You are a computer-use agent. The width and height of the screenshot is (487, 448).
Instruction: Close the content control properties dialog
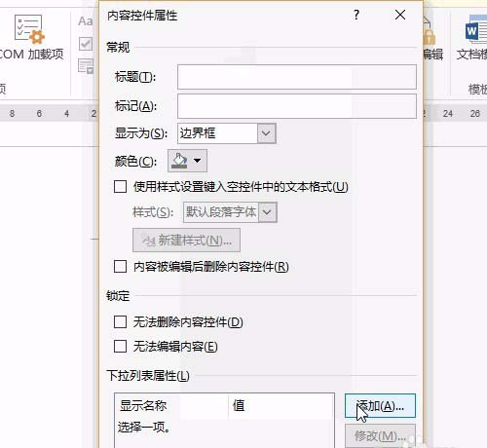[x=400, y=15]
